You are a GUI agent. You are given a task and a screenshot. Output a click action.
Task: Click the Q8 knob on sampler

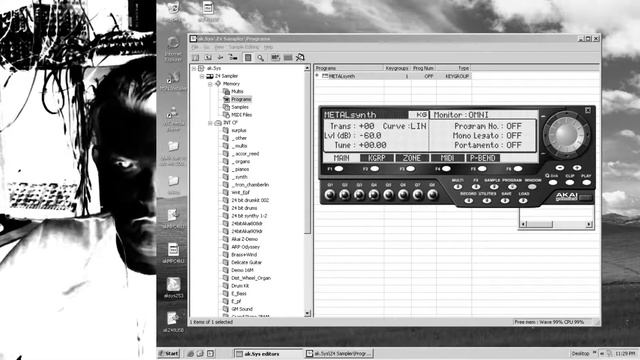432,195
